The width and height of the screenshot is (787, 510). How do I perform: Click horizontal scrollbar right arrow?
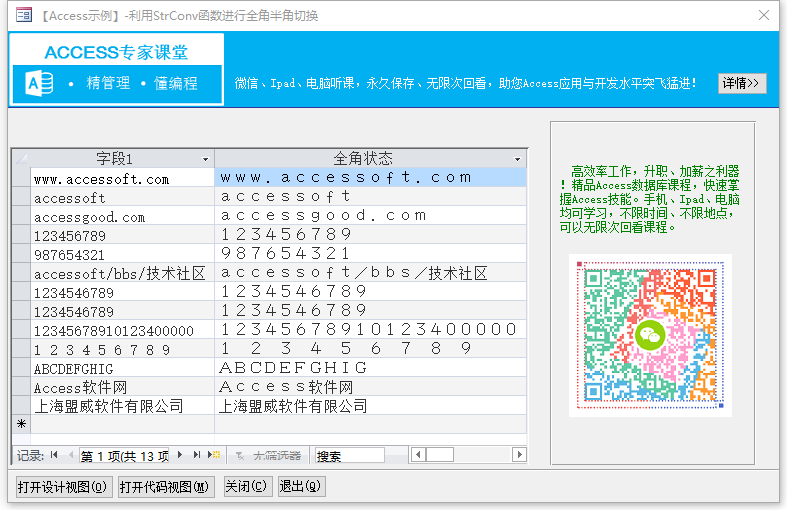(519, 455)
